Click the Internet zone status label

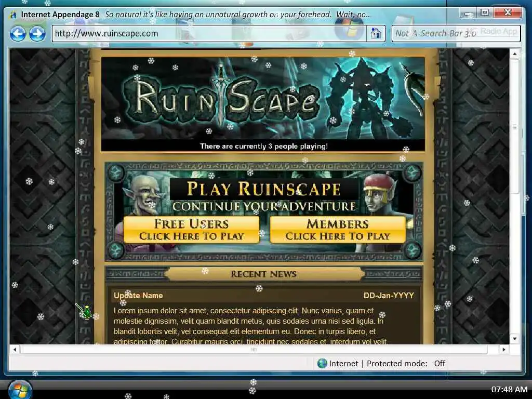coord(344,363)
